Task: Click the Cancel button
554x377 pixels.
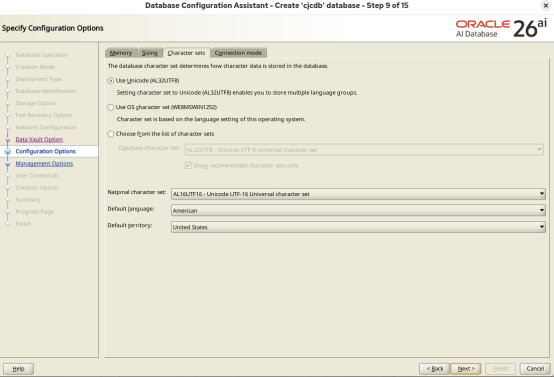Action: [x=535, y=369]
